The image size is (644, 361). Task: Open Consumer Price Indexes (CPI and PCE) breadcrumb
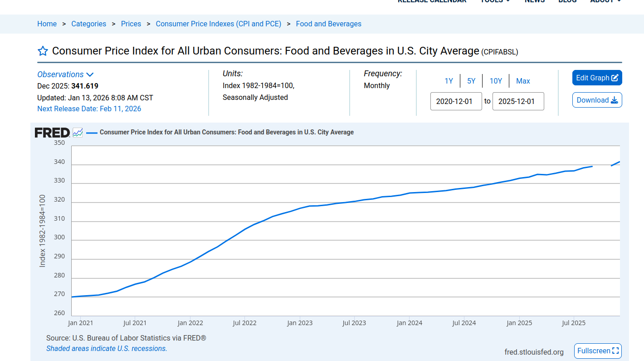219,24
